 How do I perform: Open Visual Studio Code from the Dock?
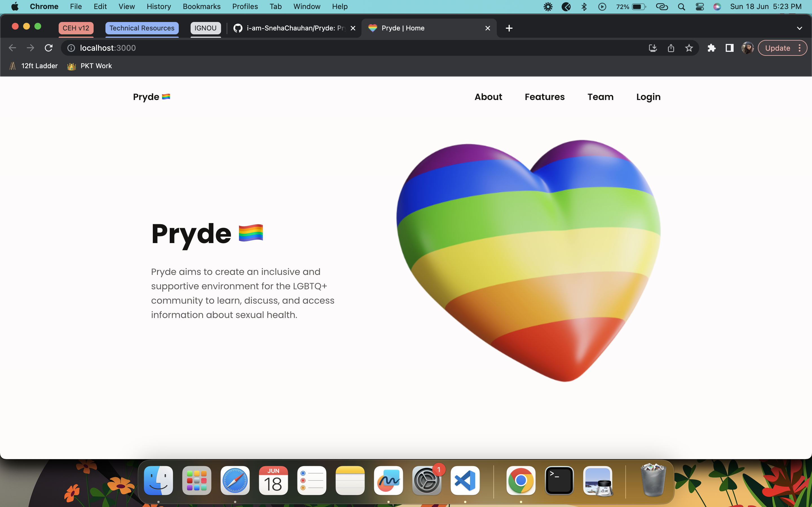point(465,481)
